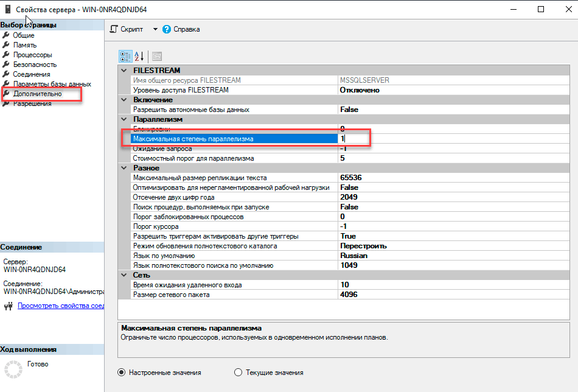Sort properties alphabetically with A-Z icon
This screenshot has height=392, width=578.
[139, 57]
